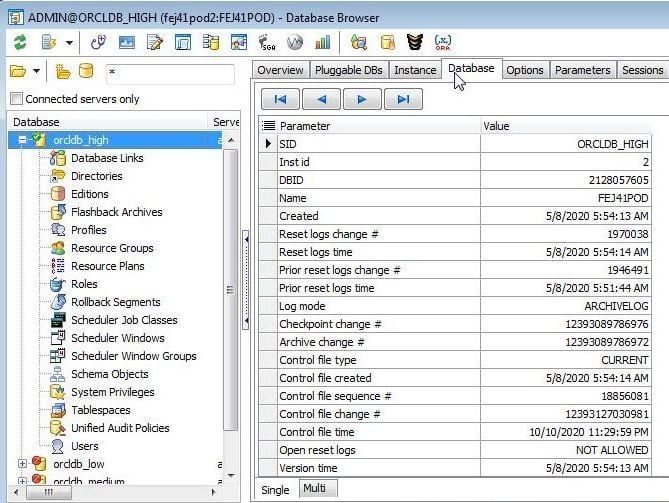Select Resource Plans in the tree
The height and width of the screenshot is (503, 669).
click(108, 266)
